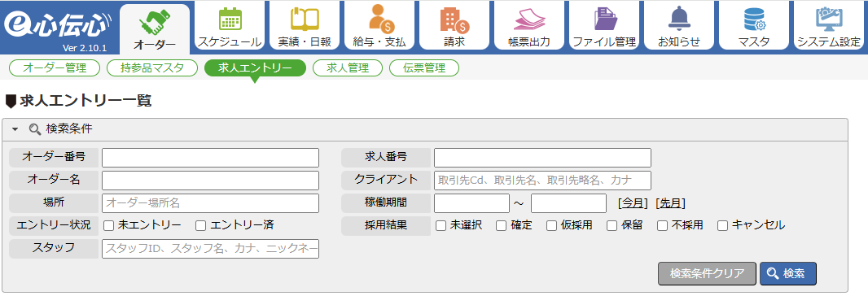Click the Ver 2.10.1 version text
Screen dimensions: 868x296
(85, 47)
